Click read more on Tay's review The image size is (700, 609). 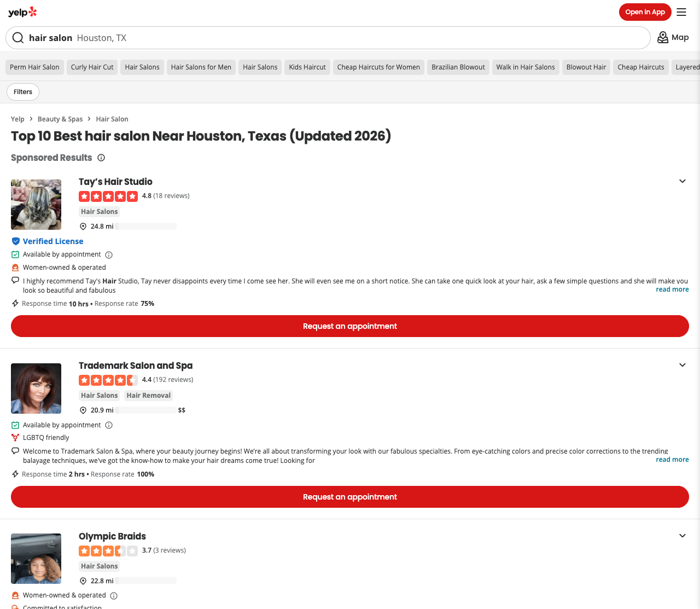[x=672, y=289]
